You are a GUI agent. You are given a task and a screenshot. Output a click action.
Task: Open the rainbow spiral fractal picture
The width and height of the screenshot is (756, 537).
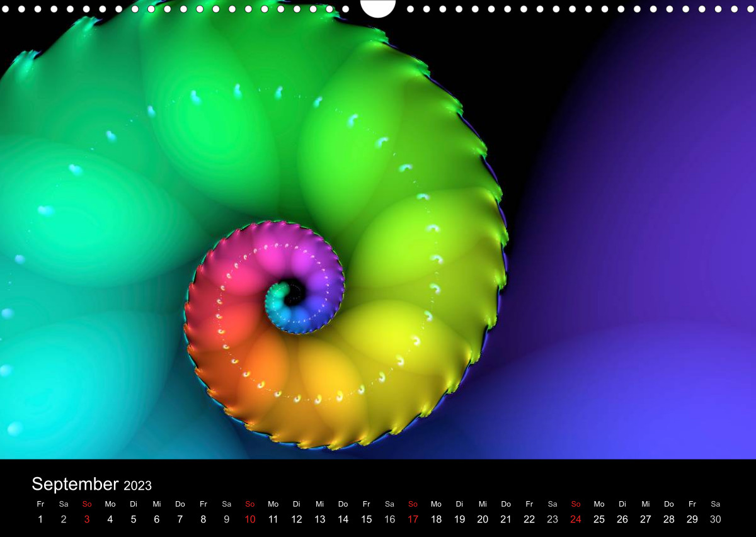click(378, 230)
